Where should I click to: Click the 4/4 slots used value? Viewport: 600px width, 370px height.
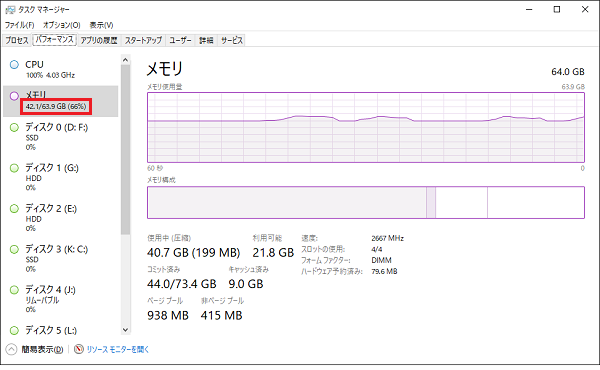[377, 249]
